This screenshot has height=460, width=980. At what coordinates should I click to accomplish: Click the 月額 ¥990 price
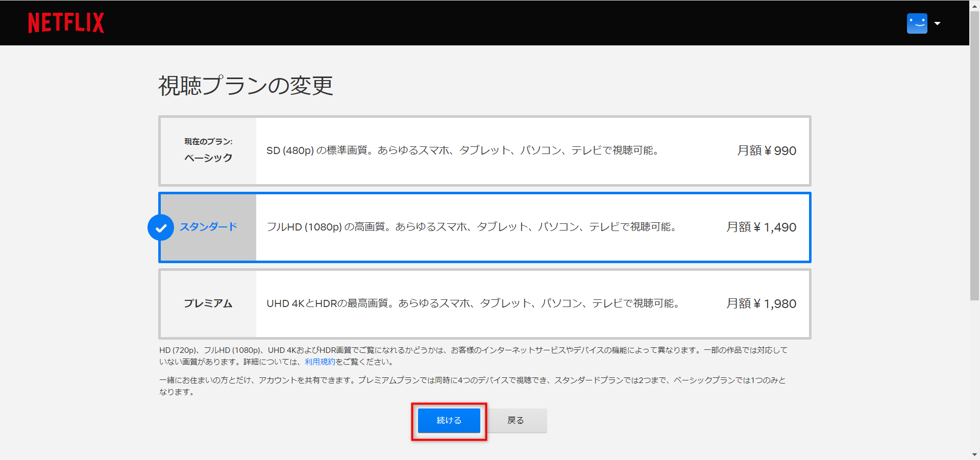pos(766,150)
